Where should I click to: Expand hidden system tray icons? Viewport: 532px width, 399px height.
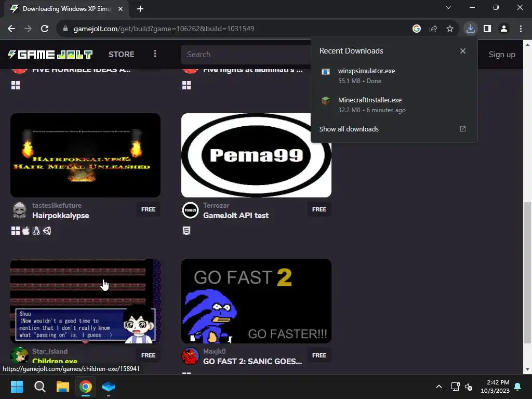438,387
